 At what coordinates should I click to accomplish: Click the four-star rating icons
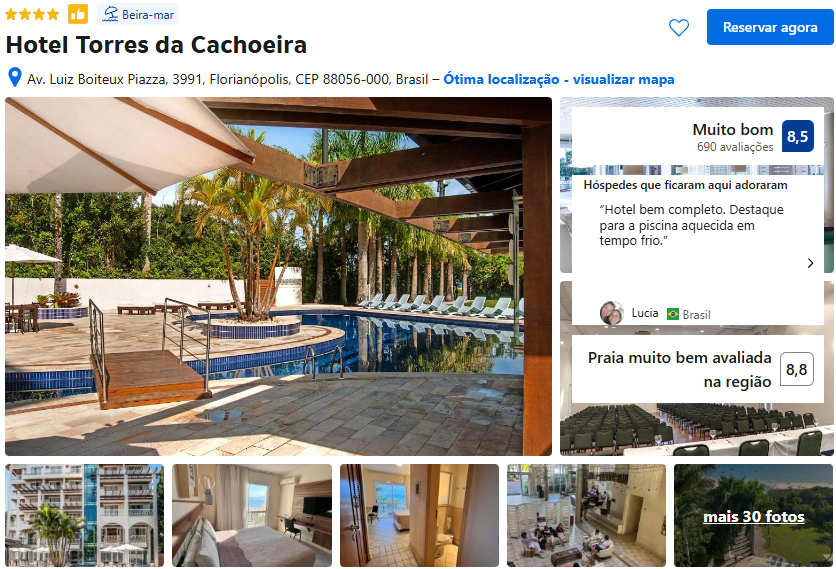coord(32,14)
